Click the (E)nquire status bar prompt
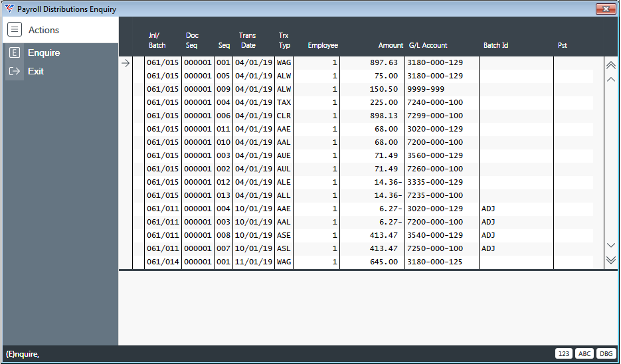This screenshot has height=364, width=621. [x=23, y=354]
